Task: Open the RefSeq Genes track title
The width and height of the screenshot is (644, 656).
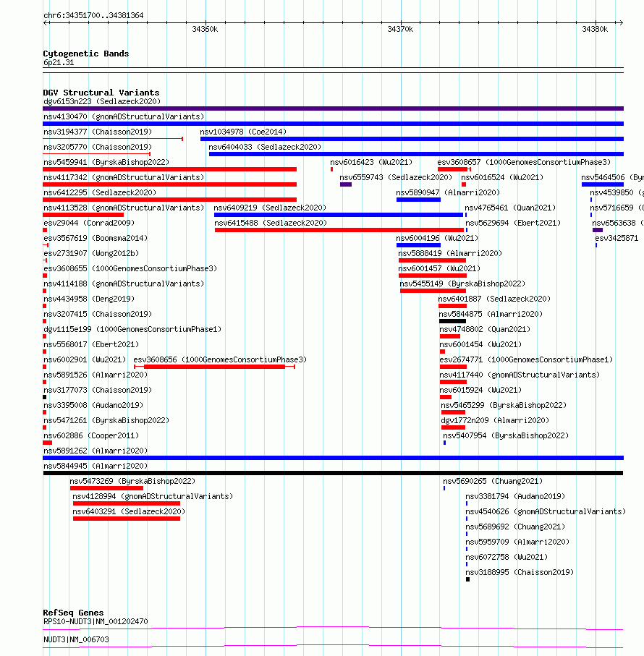Action: pos(73,613)
